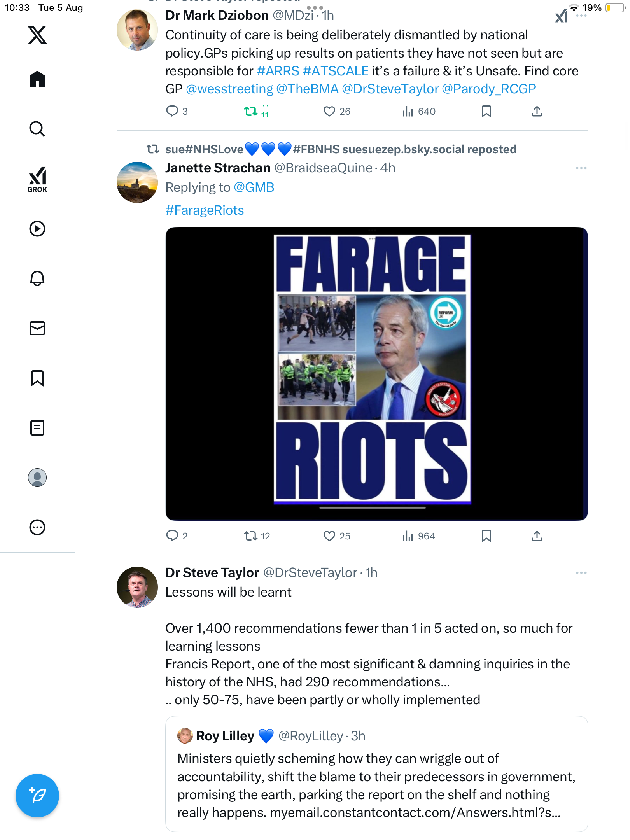630x840 pixels.
Task: Like Janette Strachan's FarageRiots post
Action: 329,536
